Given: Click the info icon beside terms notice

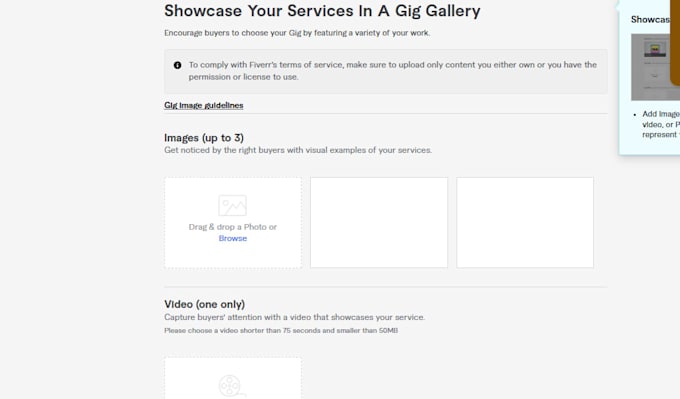Looking at the screenshot, I should 177,65.
